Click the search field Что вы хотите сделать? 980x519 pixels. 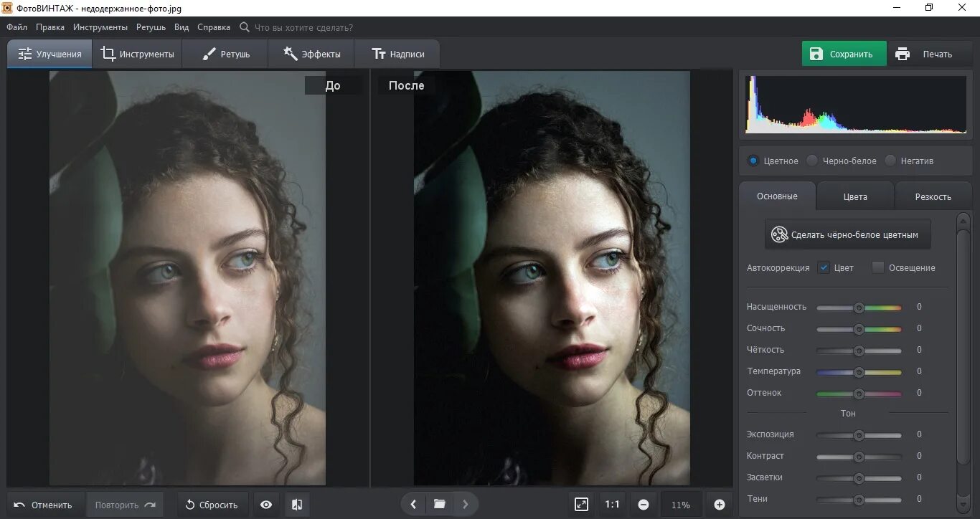click(304, 27)
